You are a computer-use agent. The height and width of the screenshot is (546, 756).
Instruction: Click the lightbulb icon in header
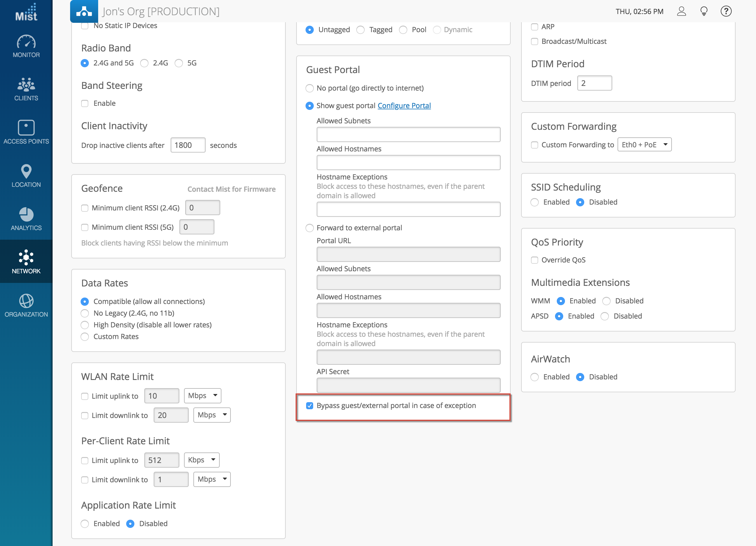[704, 11]
